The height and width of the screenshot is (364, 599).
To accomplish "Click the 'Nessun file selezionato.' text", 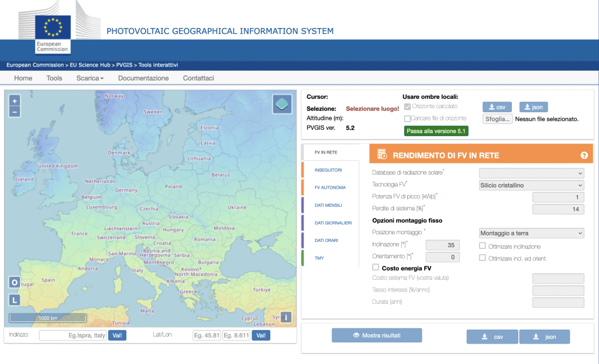I will click(547, 119).
